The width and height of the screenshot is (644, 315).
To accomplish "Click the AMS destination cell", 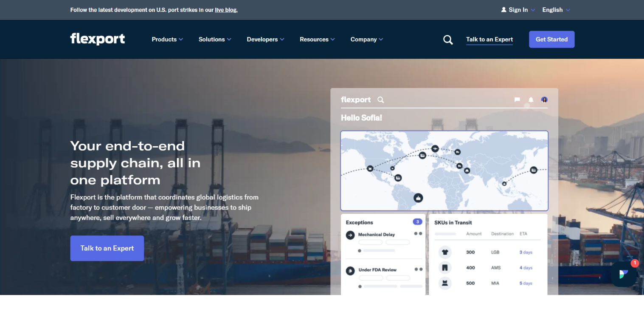I will pos(496,268).
